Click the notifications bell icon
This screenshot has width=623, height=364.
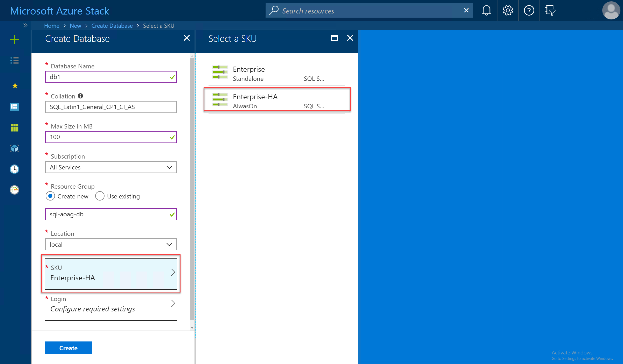tap(486, 10)
